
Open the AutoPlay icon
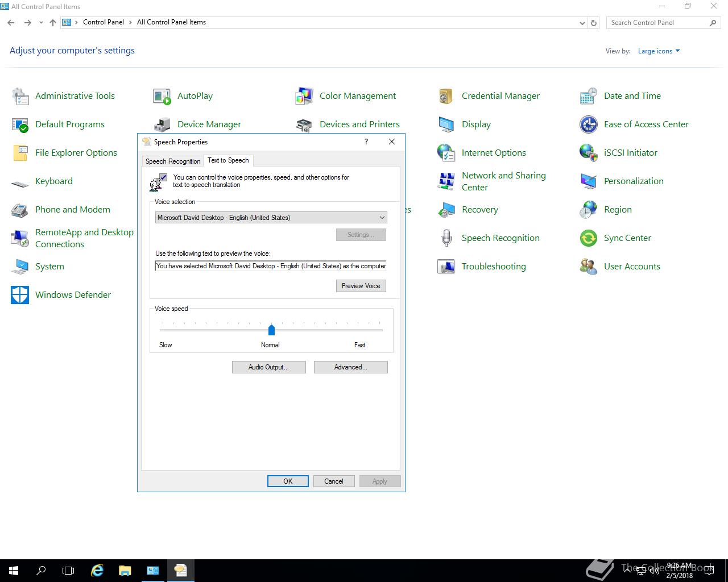click(x=162, y=96)
